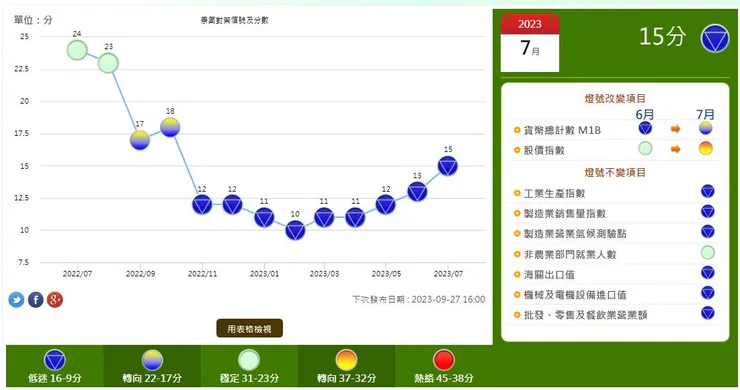
Task: Click the blue 低迷 16-9分 legend icon
Action: [x=55, y=360]
